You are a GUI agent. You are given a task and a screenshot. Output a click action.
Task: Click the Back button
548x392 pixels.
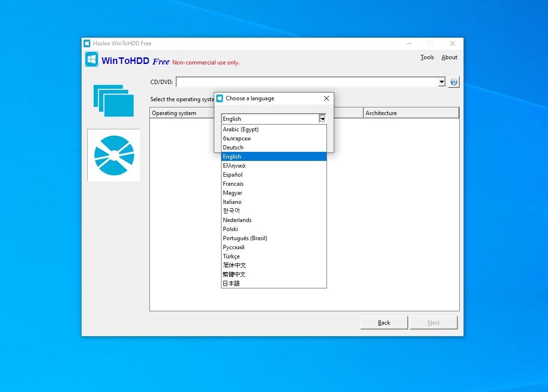(x=384, y=323)
